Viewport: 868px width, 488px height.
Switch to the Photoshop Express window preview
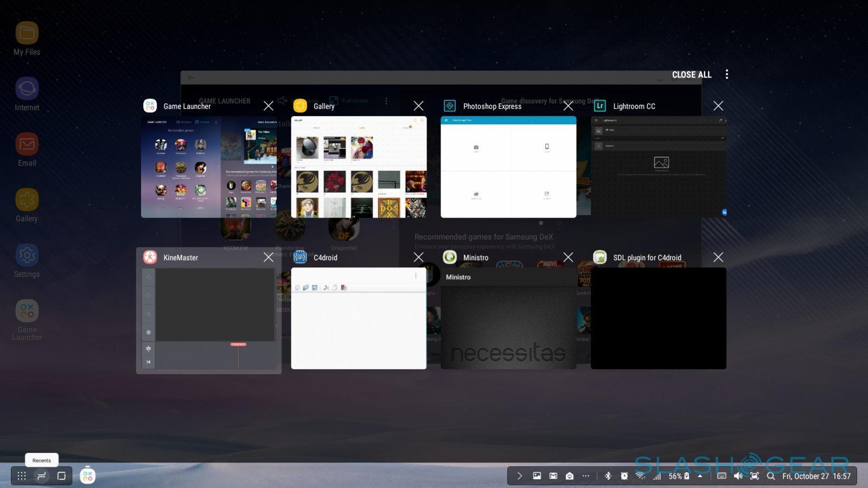[508, 167]
